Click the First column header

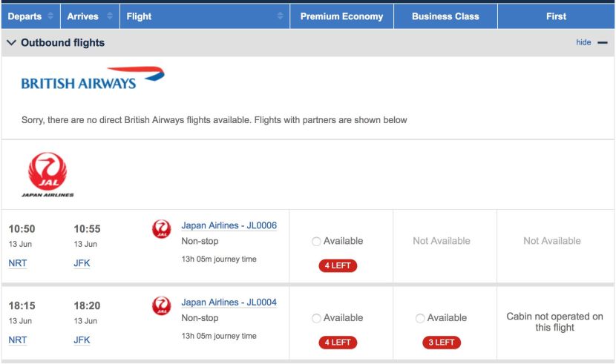[x=557, y=16]
